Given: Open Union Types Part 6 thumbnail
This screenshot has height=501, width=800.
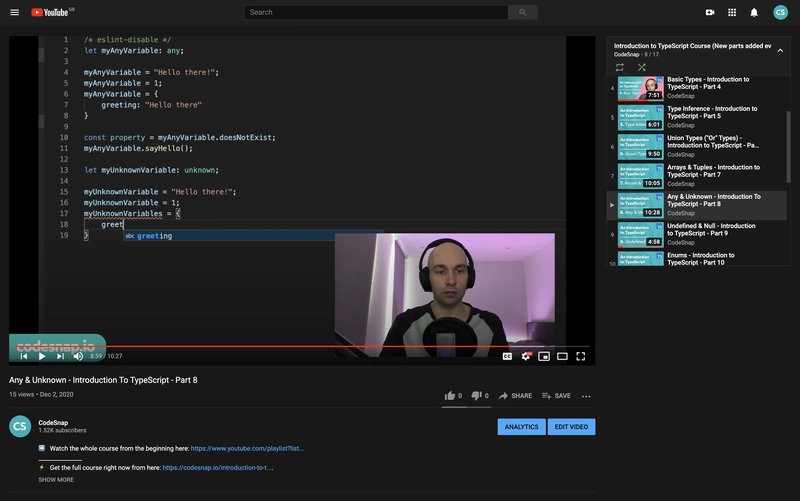Looking at the screenshot, I should 640,147.
